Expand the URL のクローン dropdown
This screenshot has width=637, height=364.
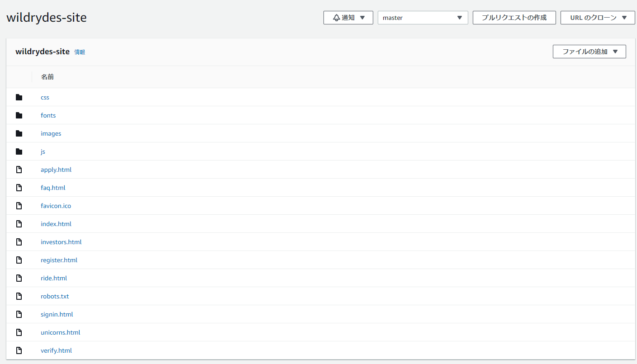click(597, 18)
